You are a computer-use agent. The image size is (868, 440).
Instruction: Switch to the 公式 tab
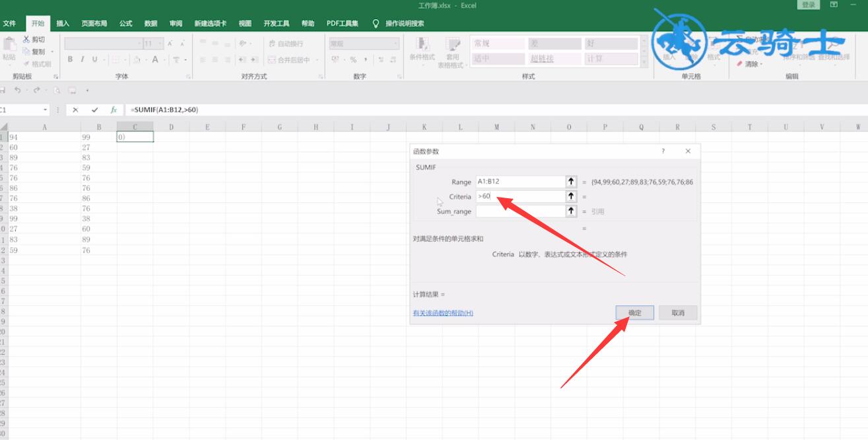(126, 23)
